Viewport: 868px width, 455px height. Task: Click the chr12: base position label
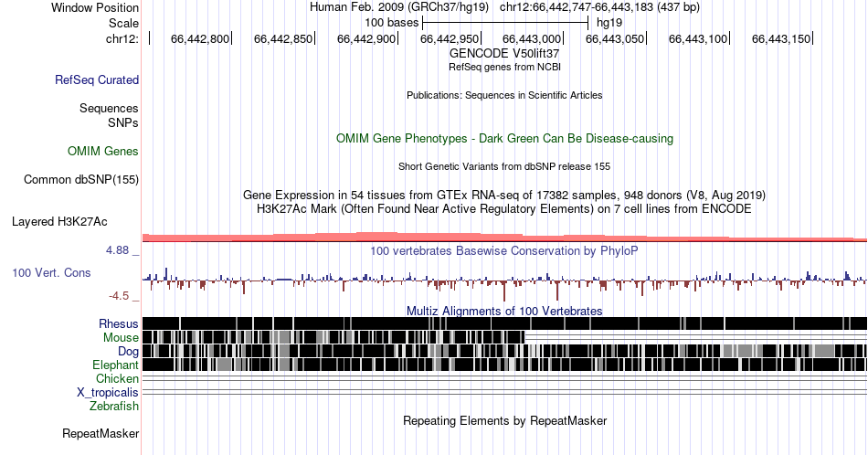tap(122, 38)
